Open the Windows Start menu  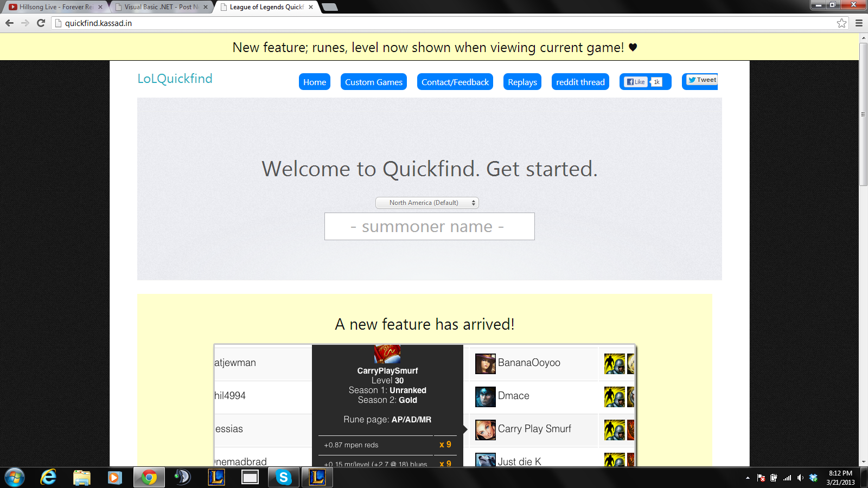click(14, 478)
